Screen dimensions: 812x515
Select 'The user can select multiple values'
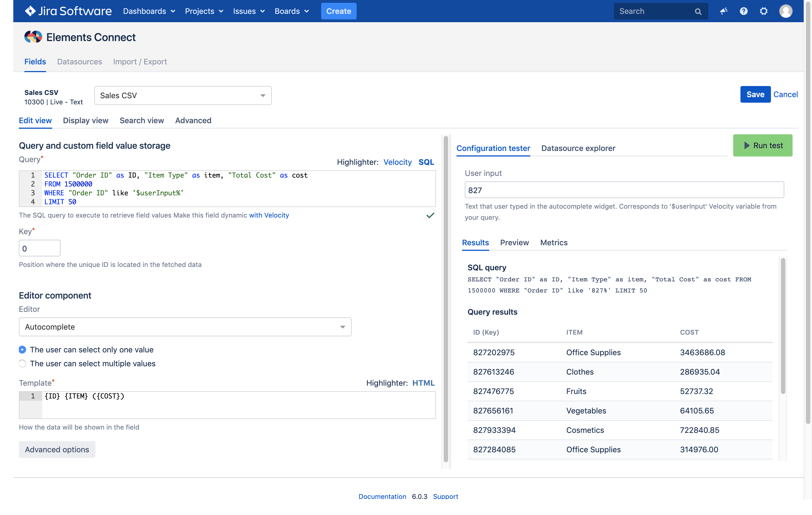click(22, 363)
